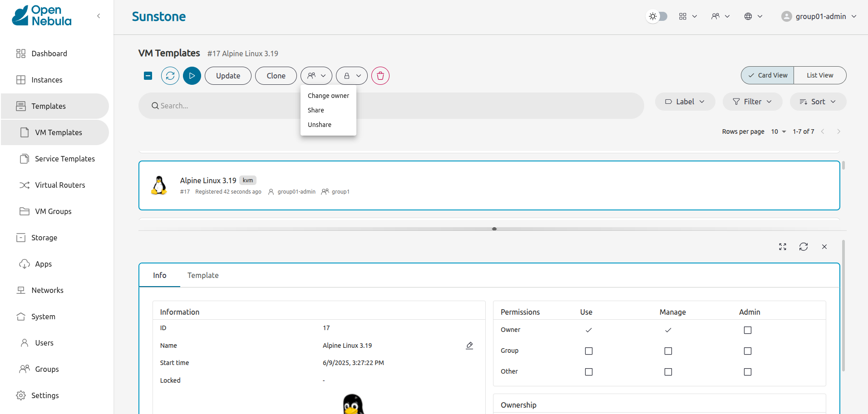Toggle the light/dark theme switch

point(657,16)
